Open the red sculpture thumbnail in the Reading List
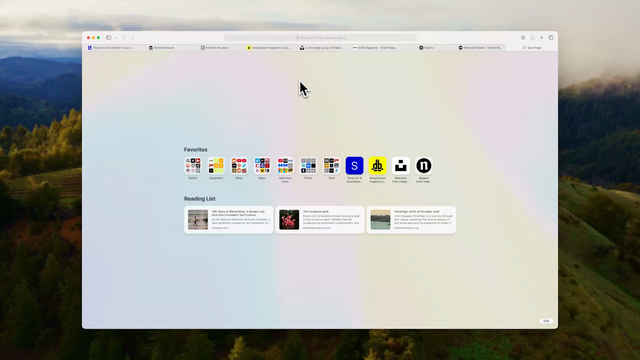 tap(289, 220)
